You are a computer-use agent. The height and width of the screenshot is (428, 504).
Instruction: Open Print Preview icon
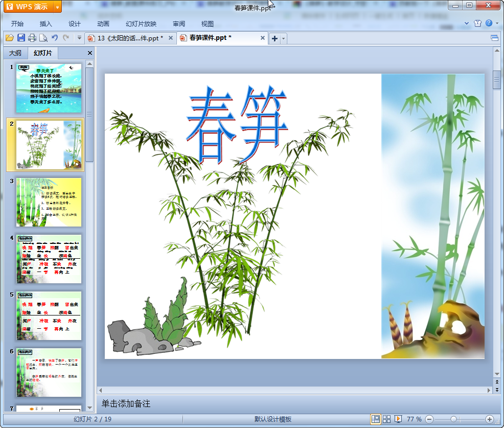click(43, 38)
